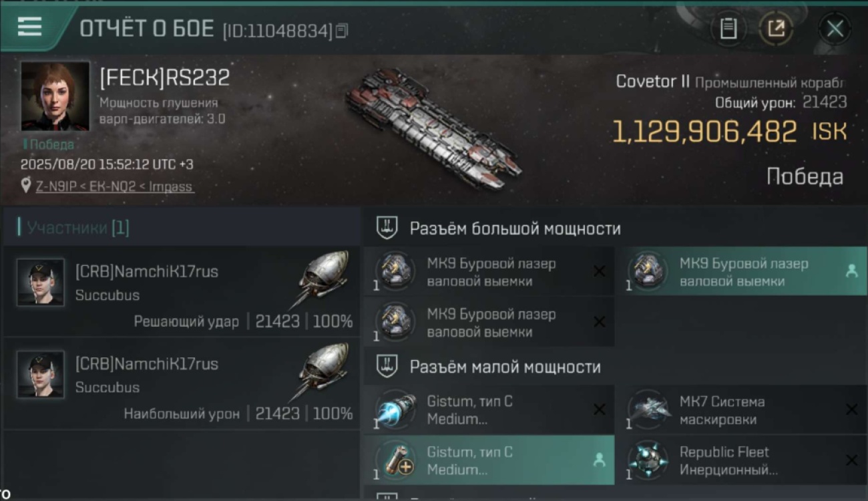Click the Covetor II ship image

pyautogui.click(x=434, y=128)
